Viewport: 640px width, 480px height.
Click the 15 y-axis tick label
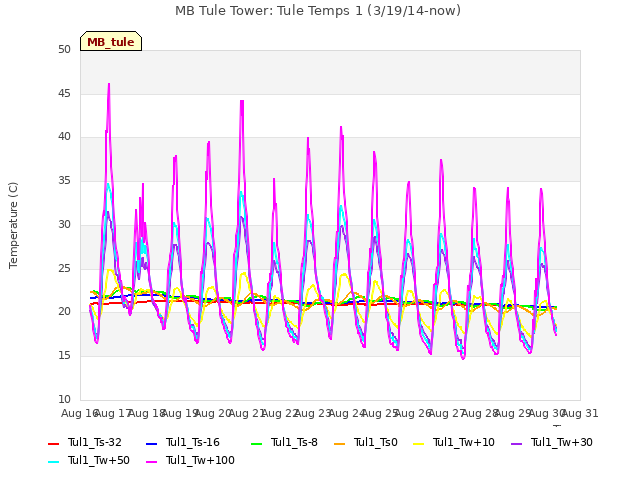coord(64,356)
